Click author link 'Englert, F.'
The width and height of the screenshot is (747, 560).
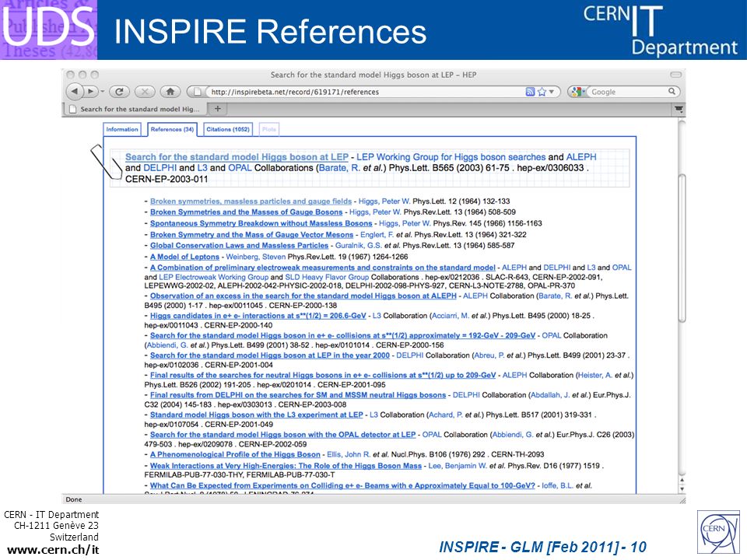point(377,234)
